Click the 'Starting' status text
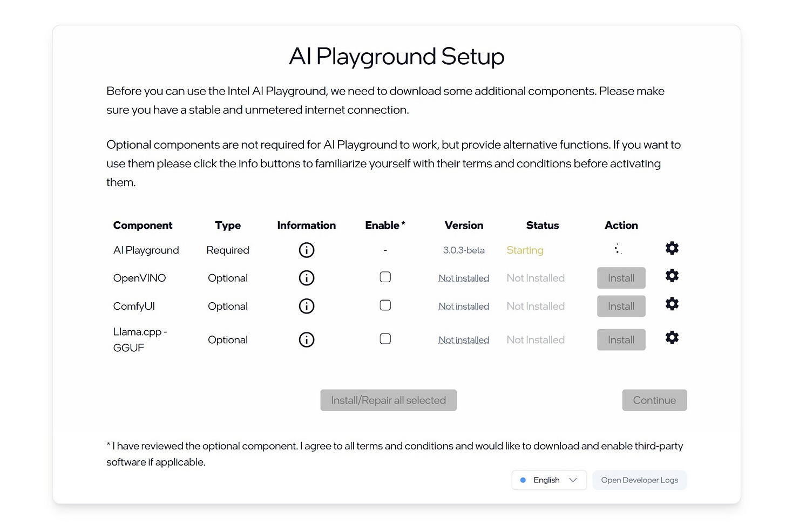This screenshot has width=786, height=532. tap(525, 250)
